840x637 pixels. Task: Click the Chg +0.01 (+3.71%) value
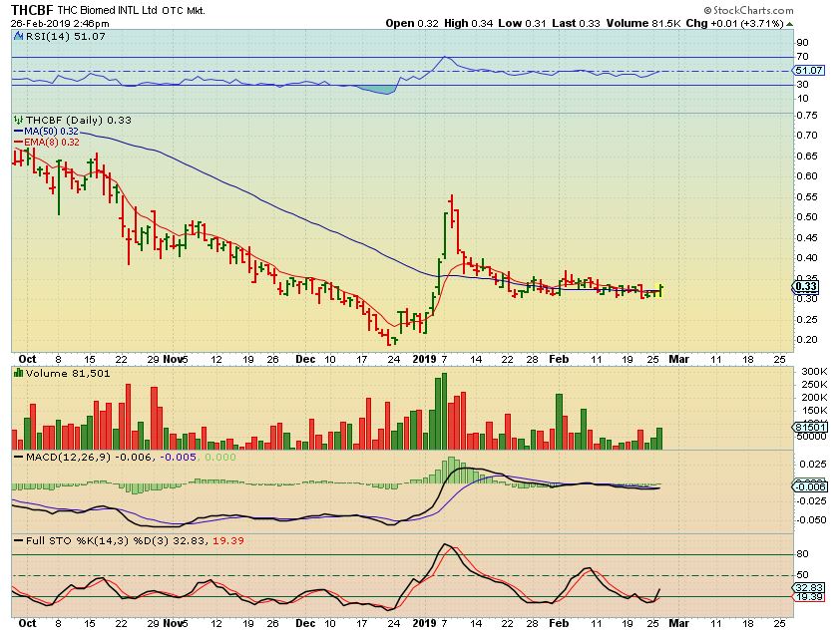pos(734,24)
